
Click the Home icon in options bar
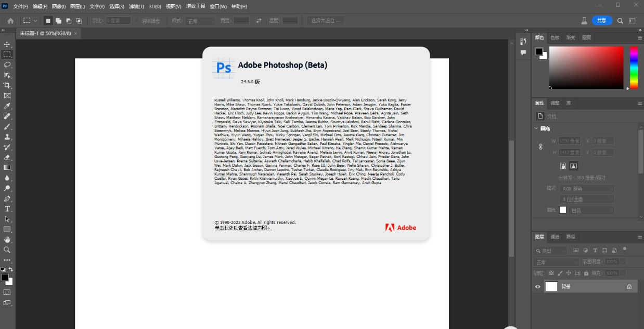point(10,21)
